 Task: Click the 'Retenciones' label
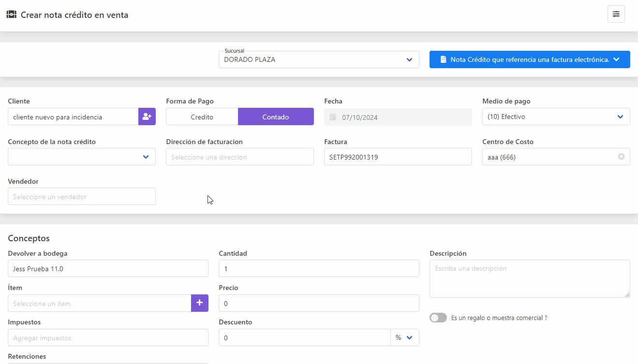(x=27, y=356)
